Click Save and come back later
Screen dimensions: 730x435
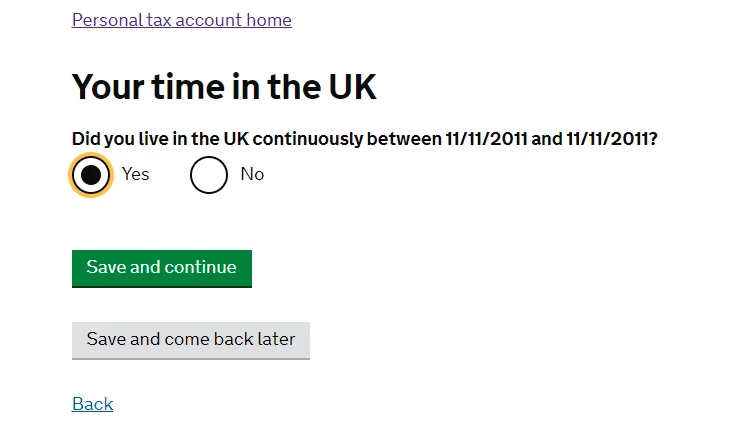coord(191,340)
